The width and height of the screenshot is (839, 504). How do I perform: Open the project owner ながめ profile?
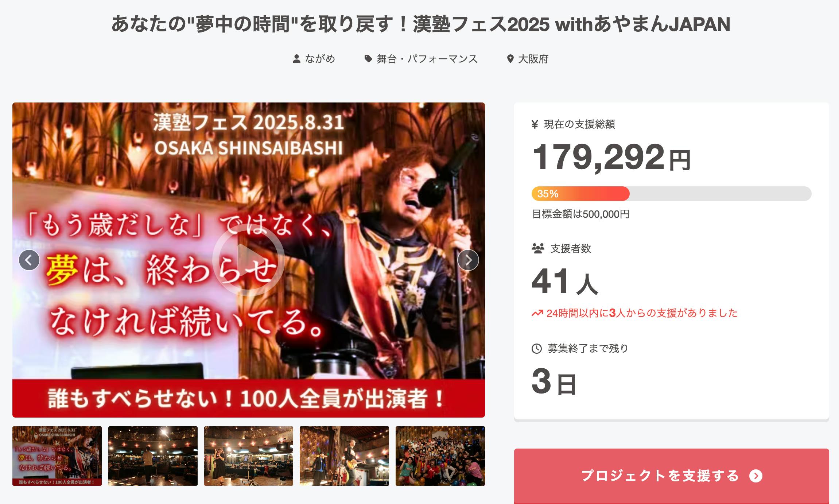coord(320,59)
